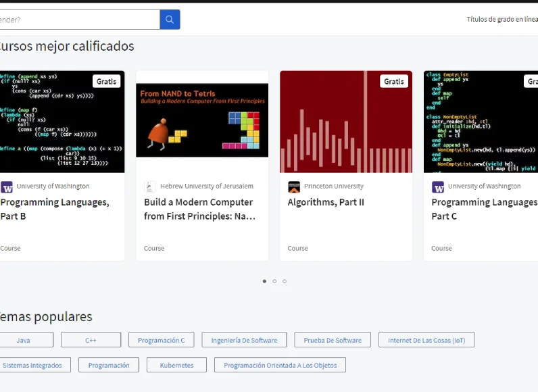The height and width of the screenshot is (392, 538).
Task: Select the C++ topic chip
Action: pyautogui.click(x=91, y=340)
